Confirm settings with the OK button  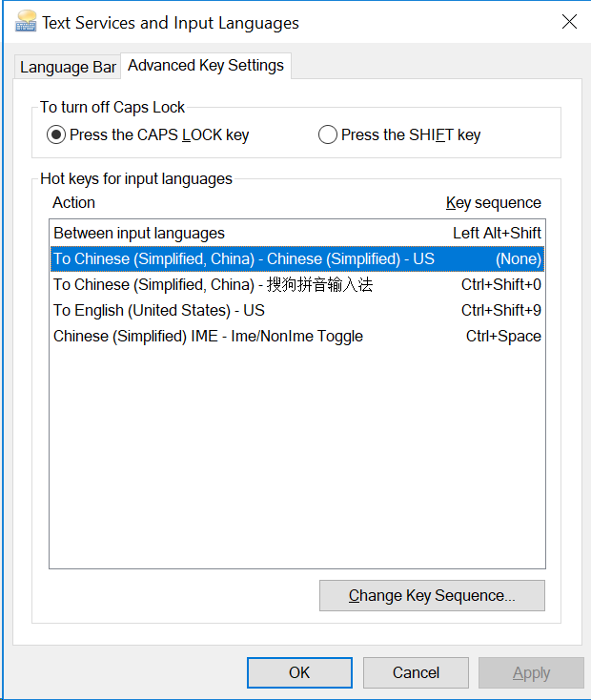pyautogui.click(x=299, y=672)
